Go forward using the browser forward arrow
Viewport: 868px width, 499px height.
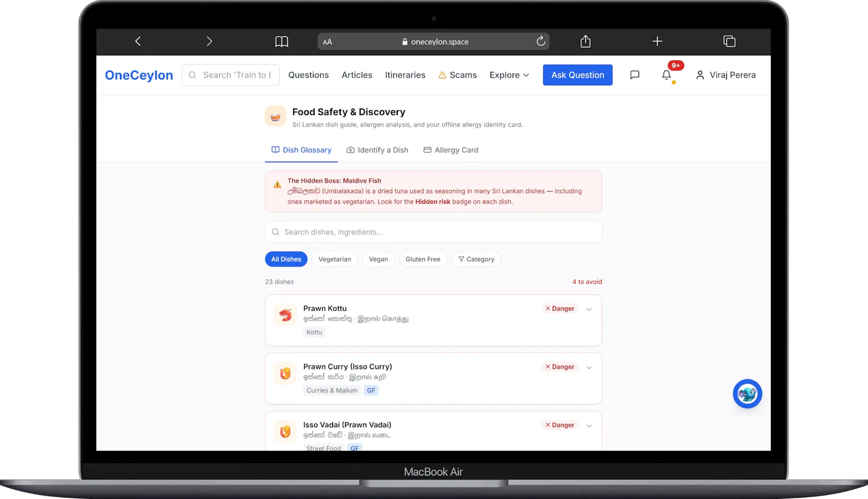[x=209, y=41]
